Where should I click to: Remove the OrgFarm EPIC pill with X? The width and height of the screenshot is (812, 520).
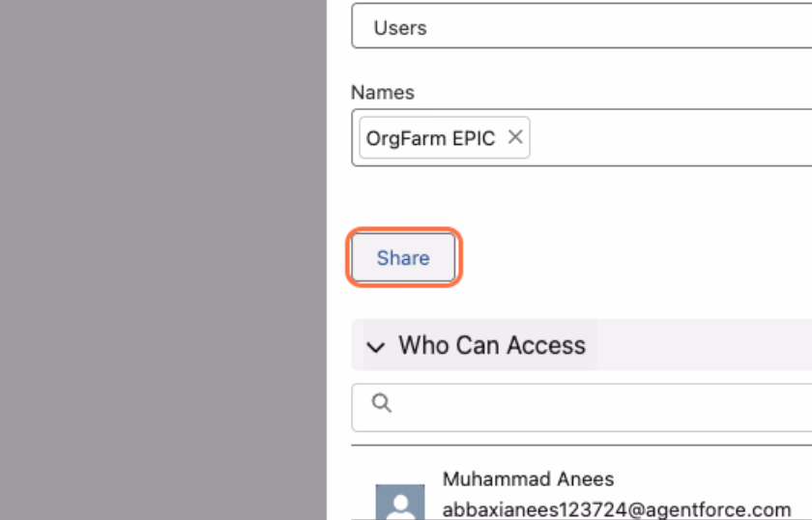click(514, 137)
